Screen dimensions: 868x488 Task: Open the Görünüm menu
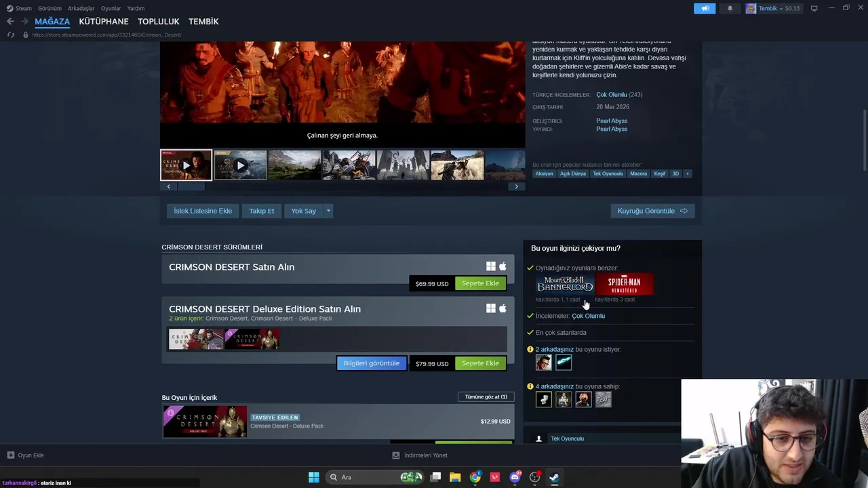click(x=50, y=8)
